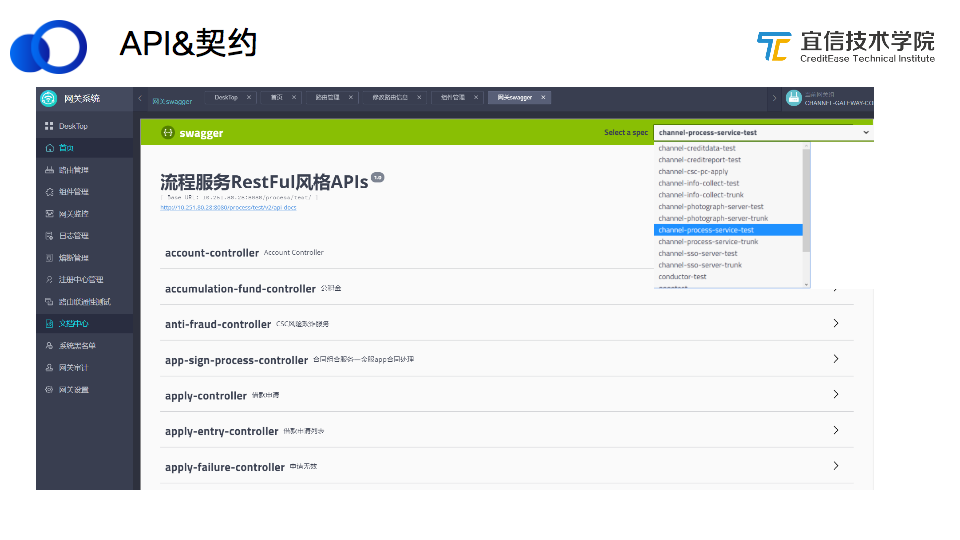Click the spec list scrollbar up arrow
Image resolution: width=960 pixels, height=540 pixels.
806,146
